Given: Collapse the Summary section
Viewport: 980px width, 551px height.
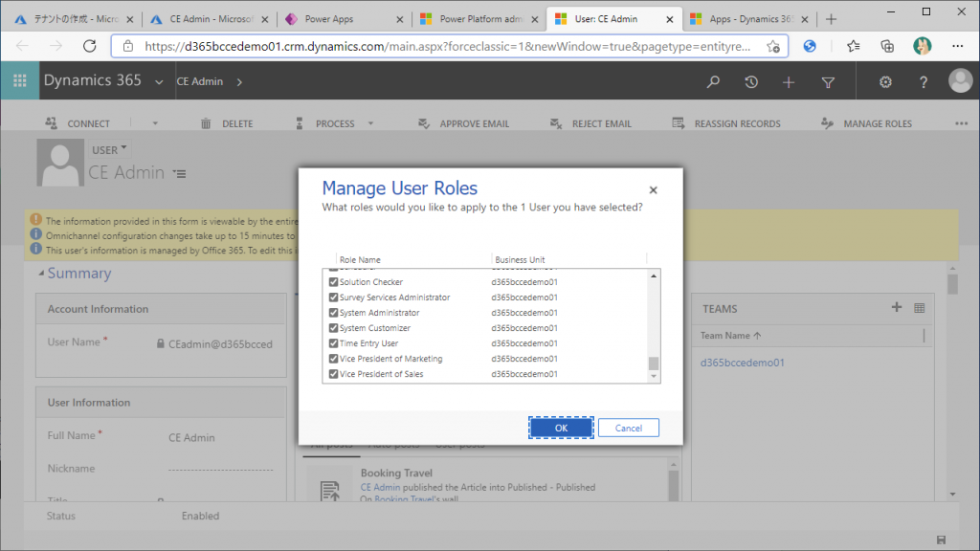Looking at the screenshot, I should point(41,273).
